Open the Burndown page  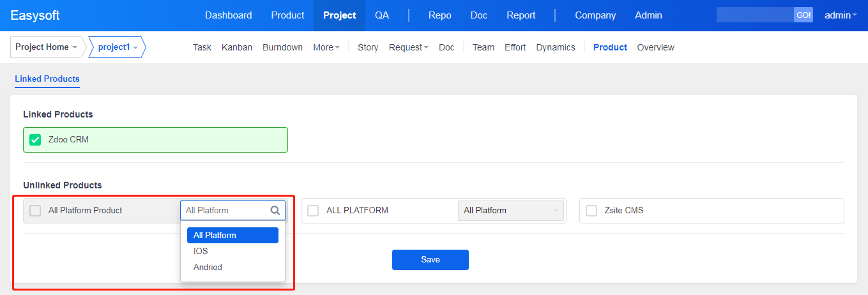pos(282,47)
